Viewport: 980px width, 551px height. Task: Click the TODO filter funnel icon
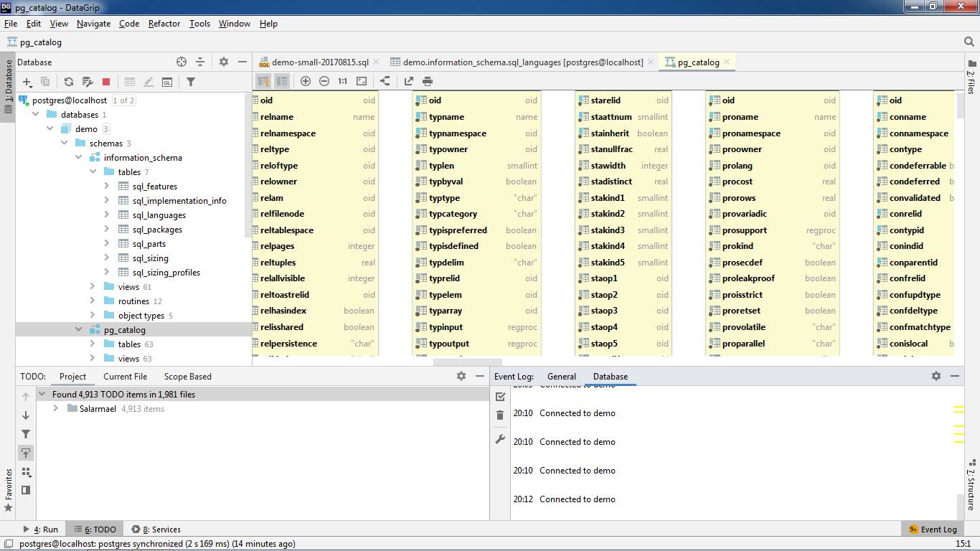pyautogui.click(x=26, y=434)
